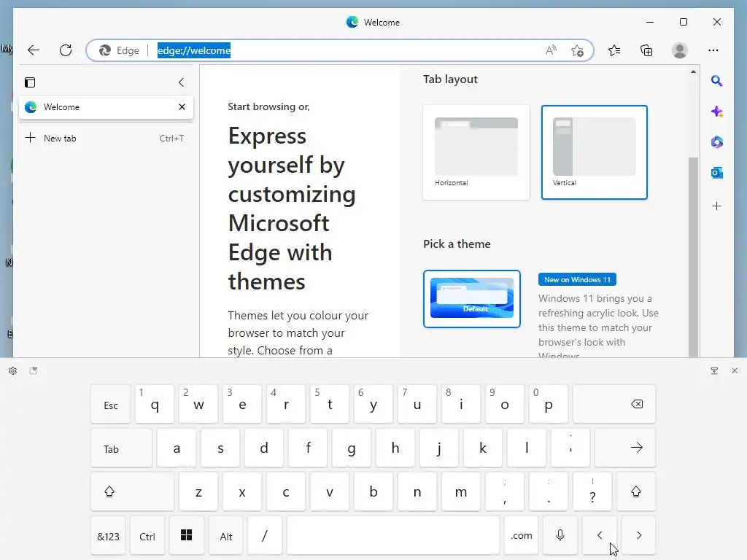Click keyboard clipboard/emoji panel icon
This screenshot has height=560, width=747.
(34, 370)
